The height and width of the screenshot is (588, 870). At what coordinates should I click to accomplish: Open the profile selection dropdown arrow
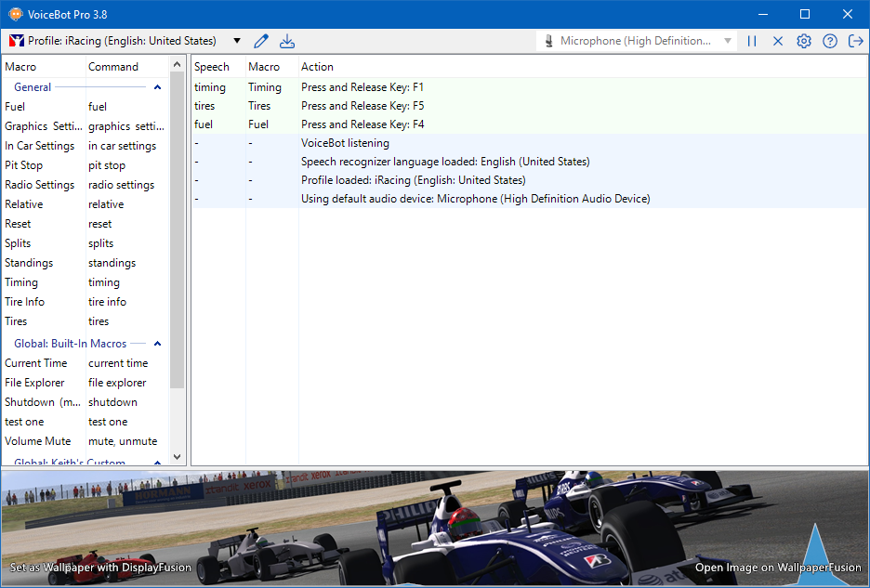point(237,41)
